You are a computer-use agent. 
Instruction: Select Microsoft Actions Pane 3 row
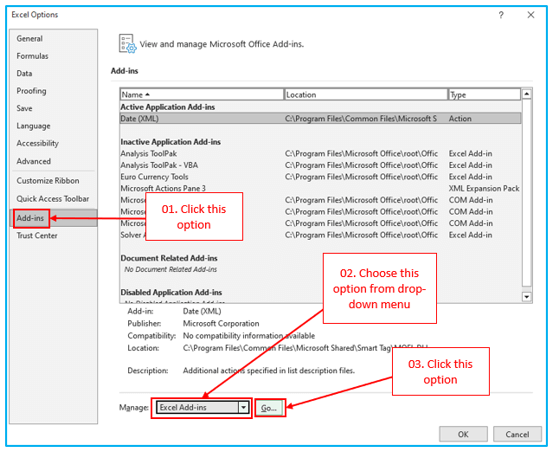320,188
